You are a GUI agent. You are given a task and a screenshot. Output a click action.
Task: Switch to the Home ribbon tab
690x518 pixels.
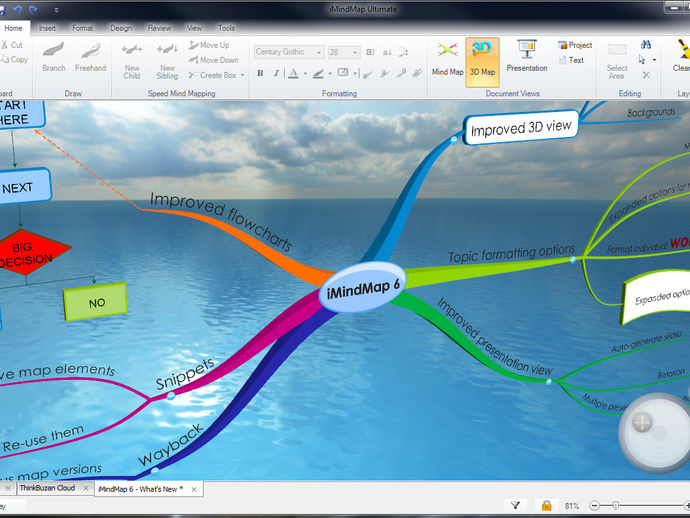pos(13,28)
